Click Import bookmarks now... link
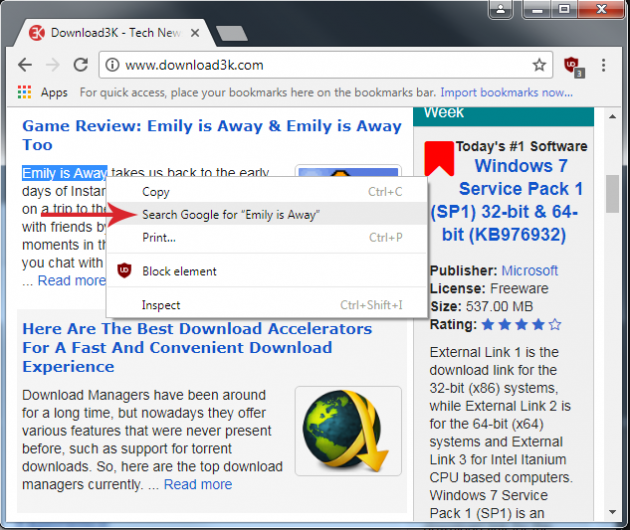 pyautogui.click(x=506, y=92)
